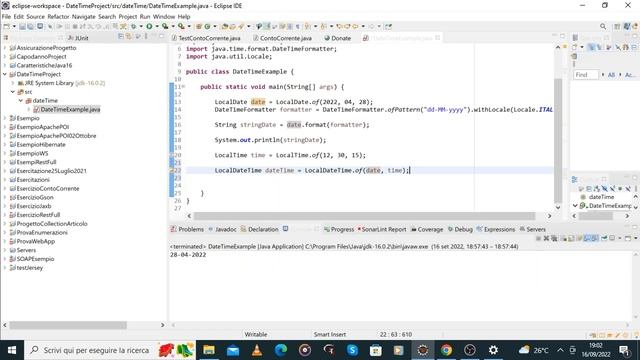Viewport: 640px width, 360px height.
Task: Click the Coverage run icon in toolbar
Action: pyautogui.click(x=165, y=27)
